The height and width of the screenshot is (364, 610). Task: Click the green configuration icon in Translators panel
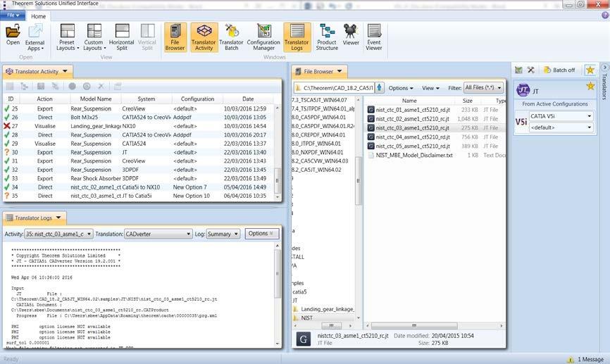[518, 70]
